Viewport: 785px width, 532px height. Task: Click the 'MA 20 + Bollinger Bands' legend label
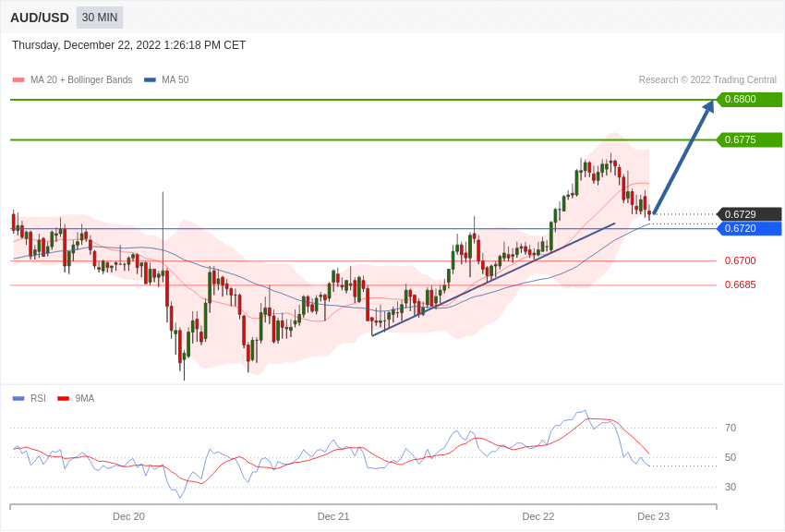click(81, 79)
